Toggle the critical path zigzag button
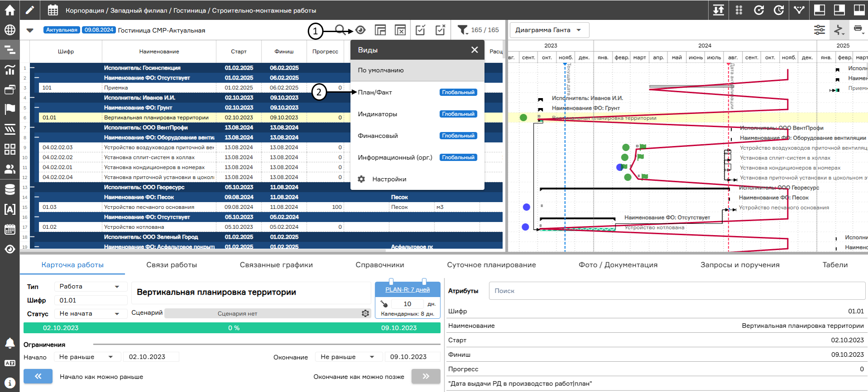868x392 pixels. click(839, 30)
